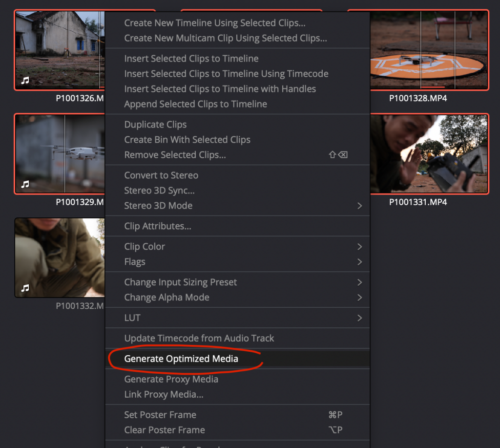
Task: Choose Set Poster Frame
Action: pos(160,415)
